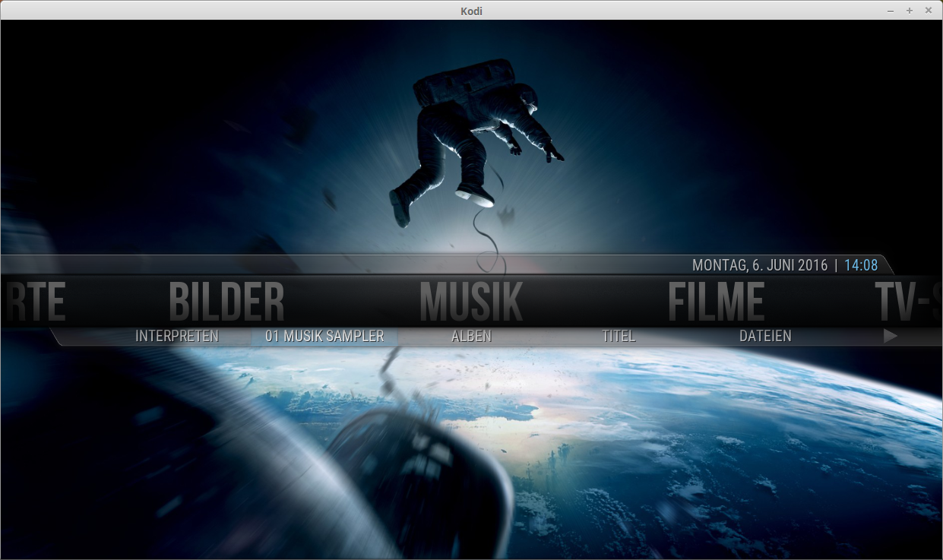
Task: Open the BILDER main menu section
Action: pyautogui.click(x=226, y=302)
